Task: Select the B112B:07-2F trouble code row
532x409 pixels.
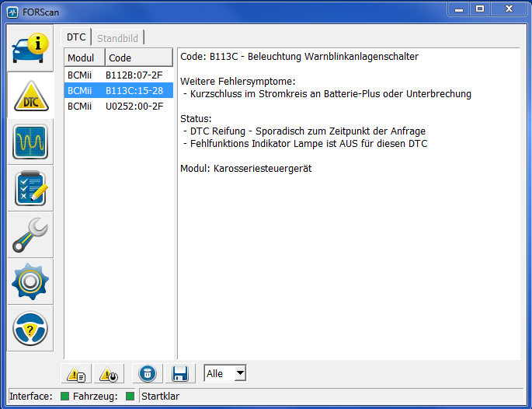Action: 118,75
